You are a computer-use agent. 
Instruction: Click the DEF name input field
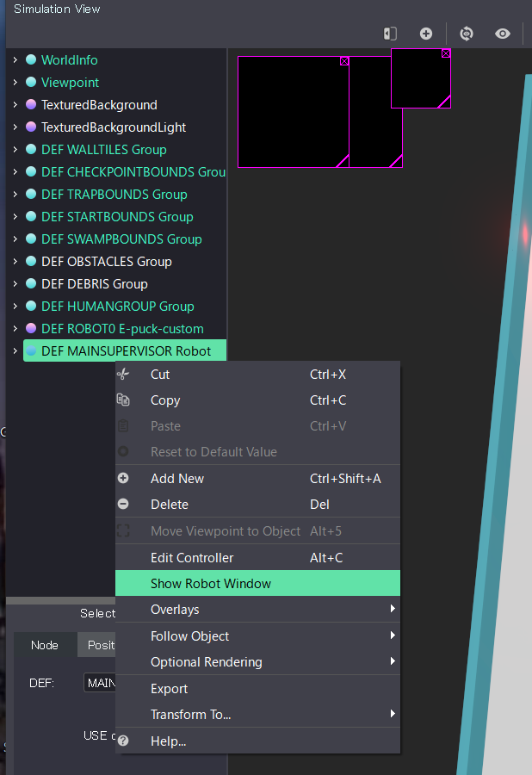(x=100, y=683)
